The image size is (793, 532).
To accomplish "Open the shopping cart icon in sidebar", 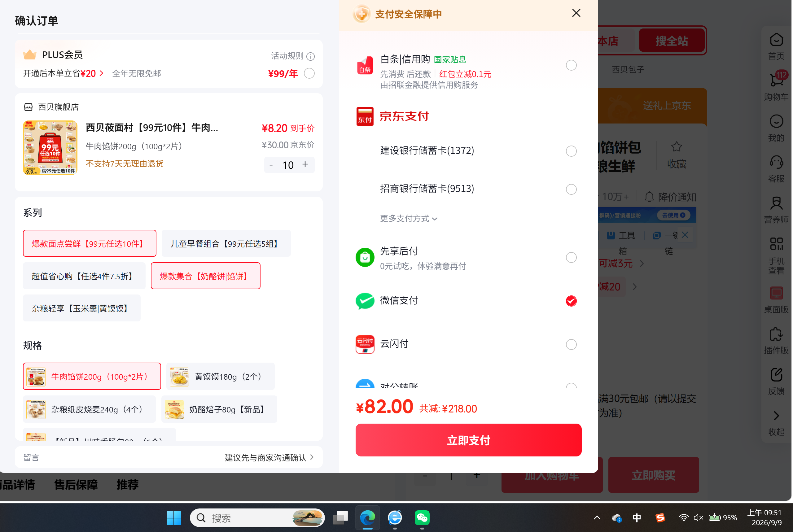I will [776, 81].
